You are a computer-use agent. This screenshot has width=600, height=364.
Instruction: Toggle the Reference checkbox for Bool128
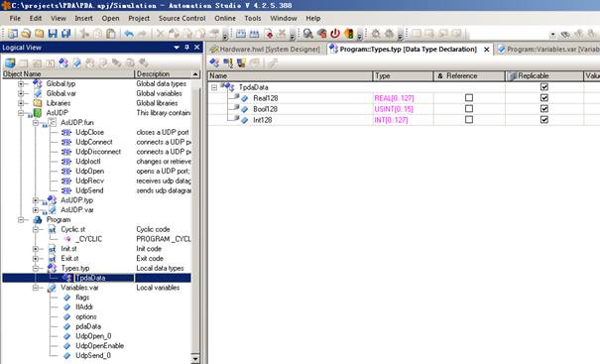point(469,109)
